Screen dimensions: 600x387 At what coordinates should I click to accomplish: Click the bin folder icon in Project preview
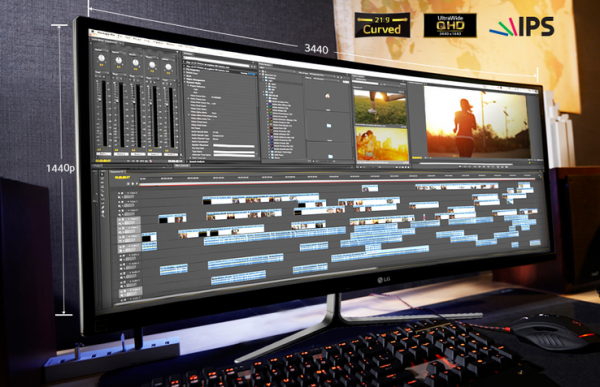(329, 125)
